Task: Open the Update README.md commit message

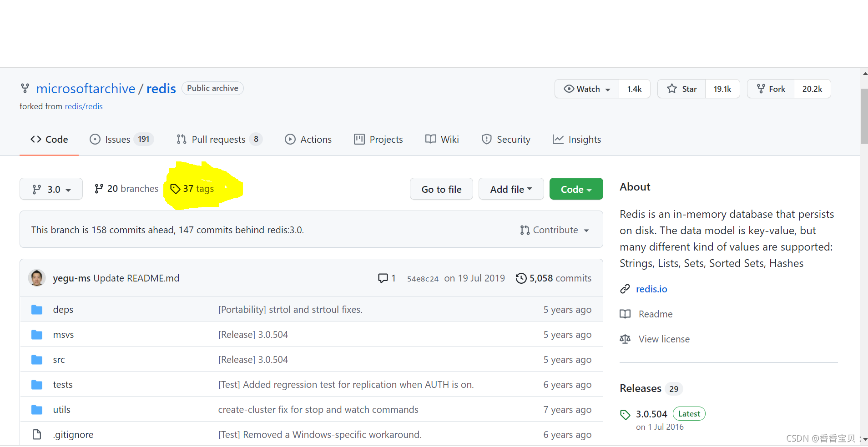Action: [136, 278]
